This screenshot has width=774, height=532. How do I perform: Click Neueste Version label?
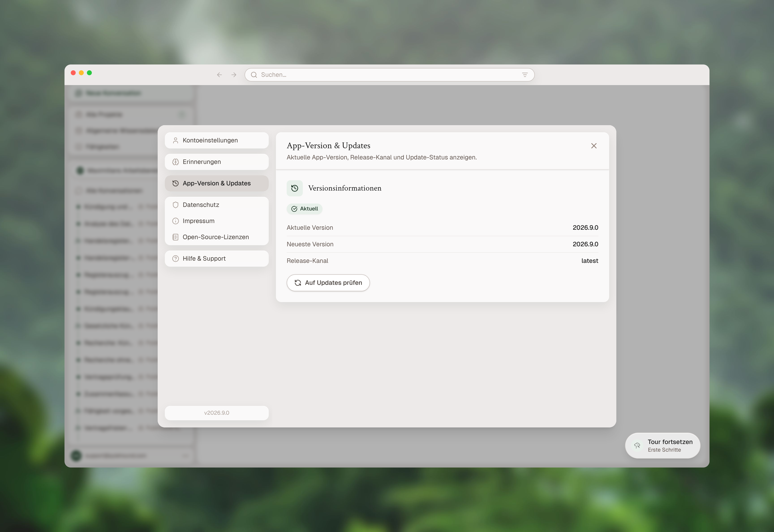point(310,244)
